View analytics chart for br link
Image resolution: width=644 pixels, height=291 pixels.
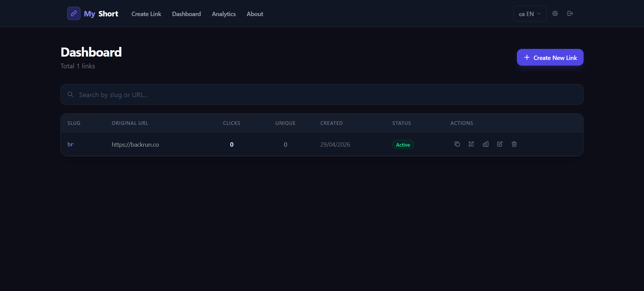486,144
